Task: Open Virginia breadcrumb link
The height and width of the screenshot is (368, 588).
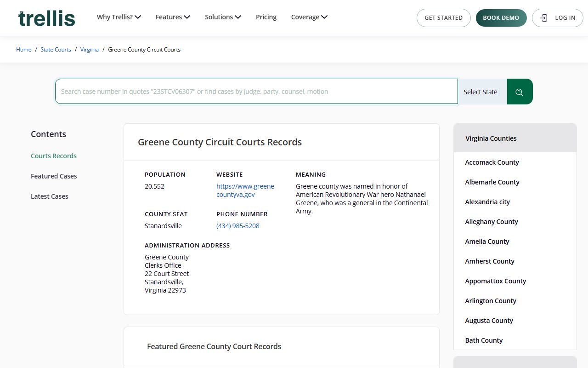Action: [x=90, y=50]
